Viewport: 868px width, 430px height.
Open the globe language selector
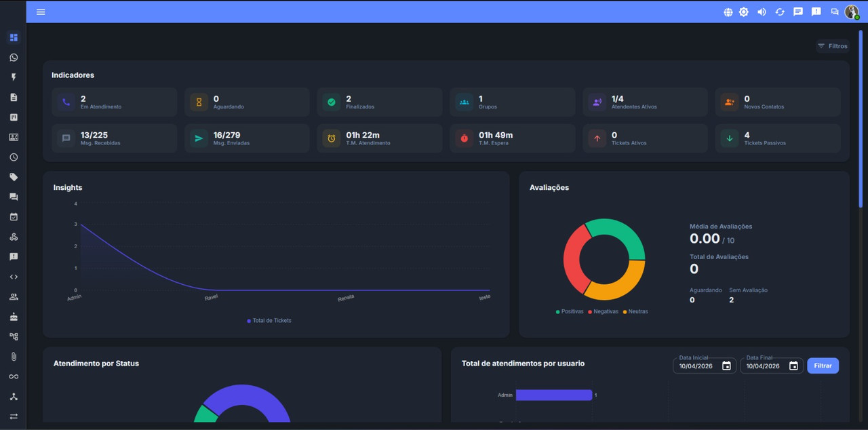[728, 12]
